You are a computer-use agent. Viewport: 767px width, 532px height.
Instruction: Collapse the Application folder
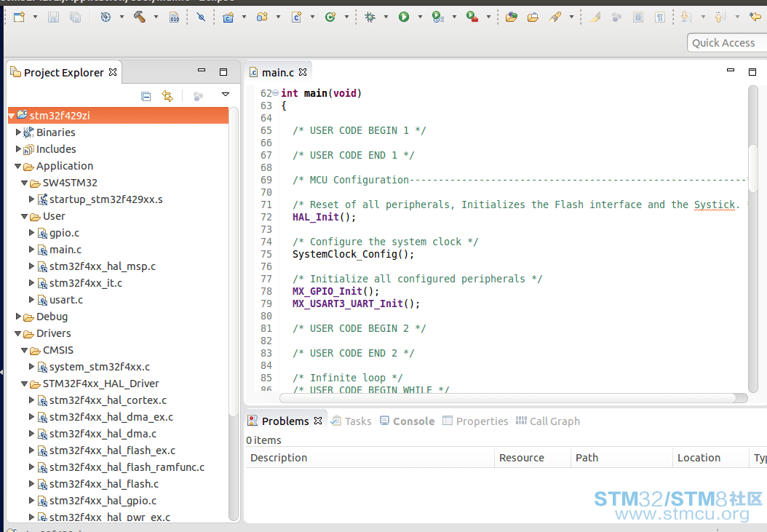17,165
